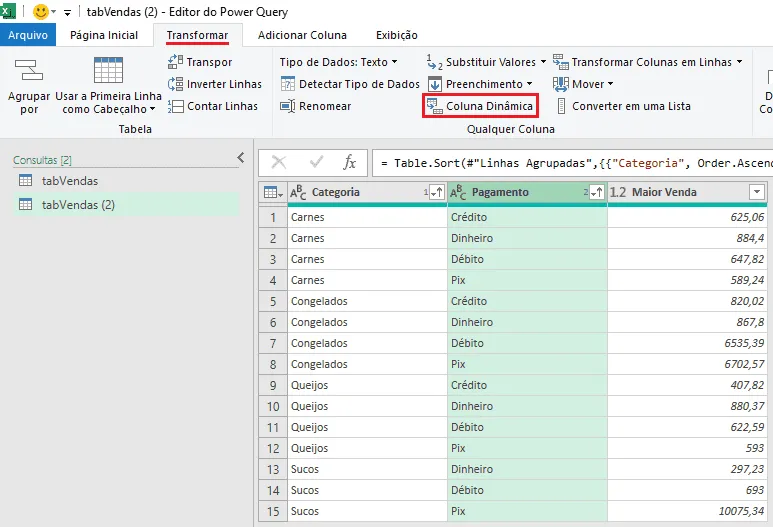This screenshot has height=527, width=773.
Task: Open Preenchimento dropdown arrow
Action: (x=529, y=84)
